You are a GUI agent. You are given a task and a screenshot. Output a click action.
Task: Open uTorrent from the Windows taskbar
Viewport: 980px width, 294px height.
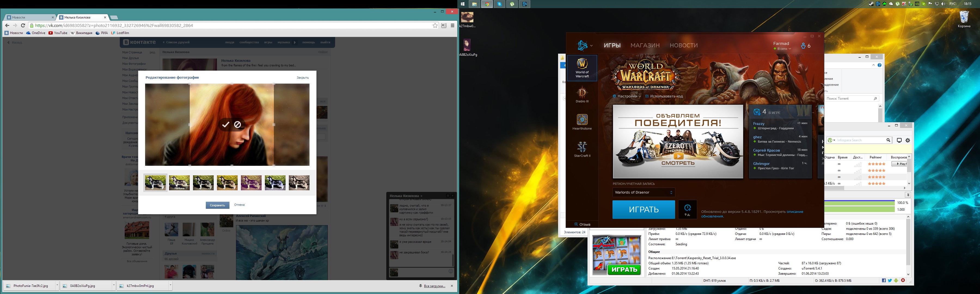click(x=512, y=4)
